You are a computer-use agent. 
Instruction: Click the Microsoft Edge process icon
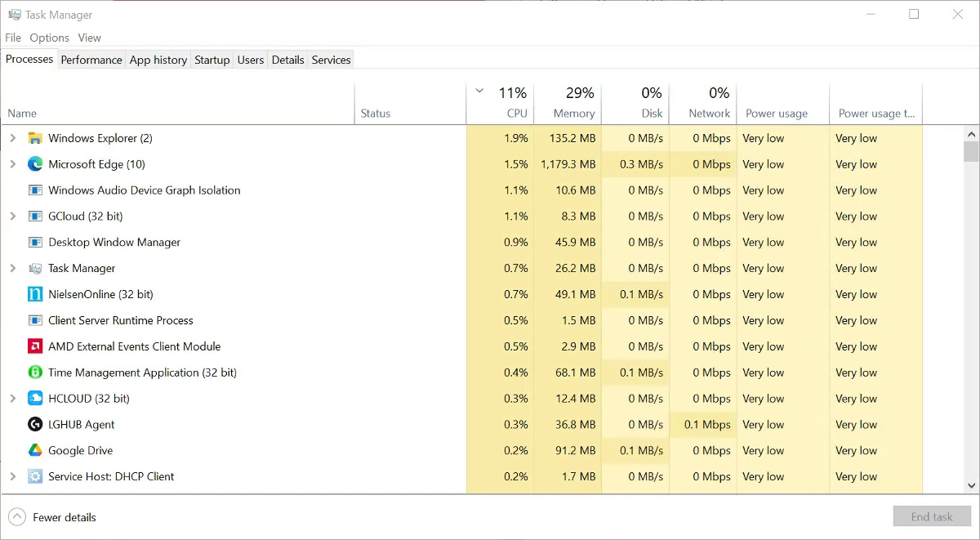pos(35,163)
